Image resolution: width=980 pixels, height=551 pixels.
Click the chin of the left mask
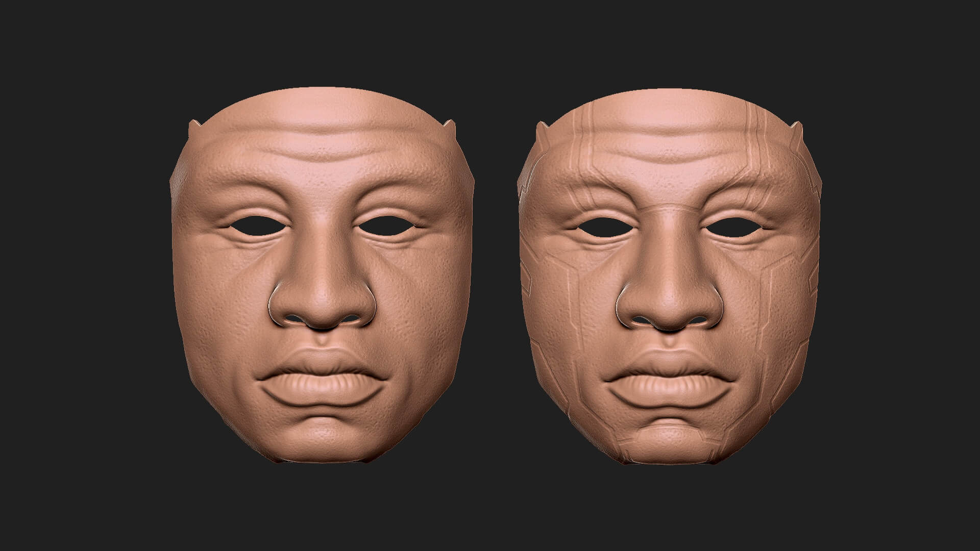click(322, 434)
